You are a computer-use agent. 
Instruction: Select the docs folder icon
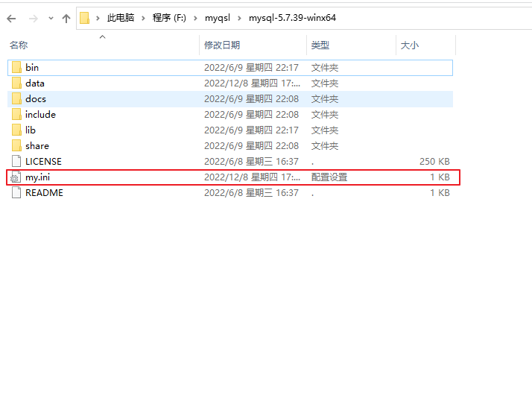[16, 98]
